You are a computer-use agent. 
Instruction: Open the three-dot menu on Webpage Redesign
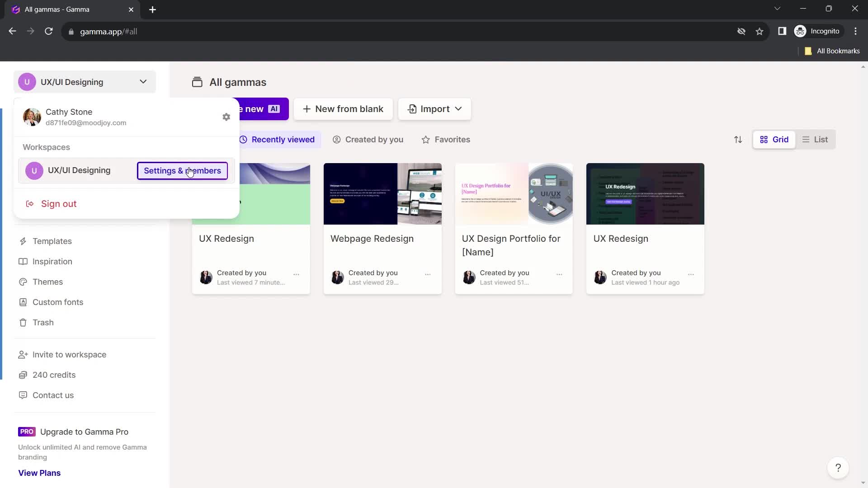point(428,273)
